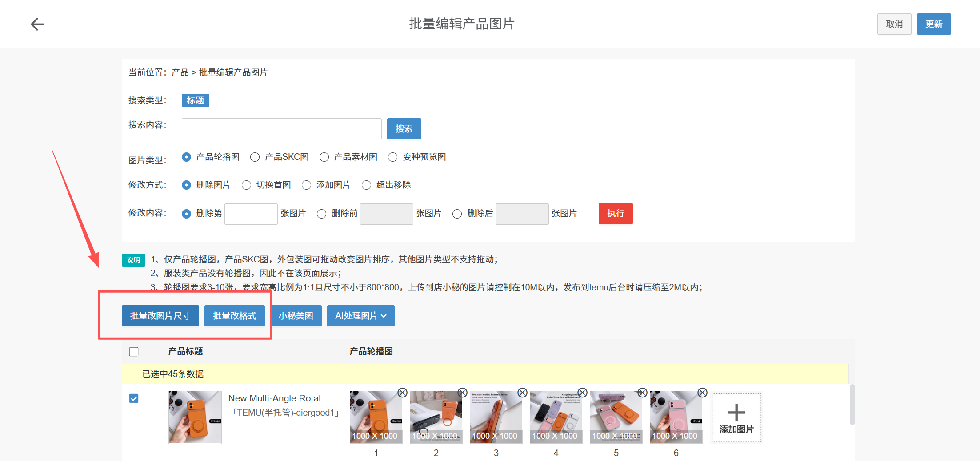Click the 批量改图片尺寸 button
980x461 pixels.
coord(160,316)
